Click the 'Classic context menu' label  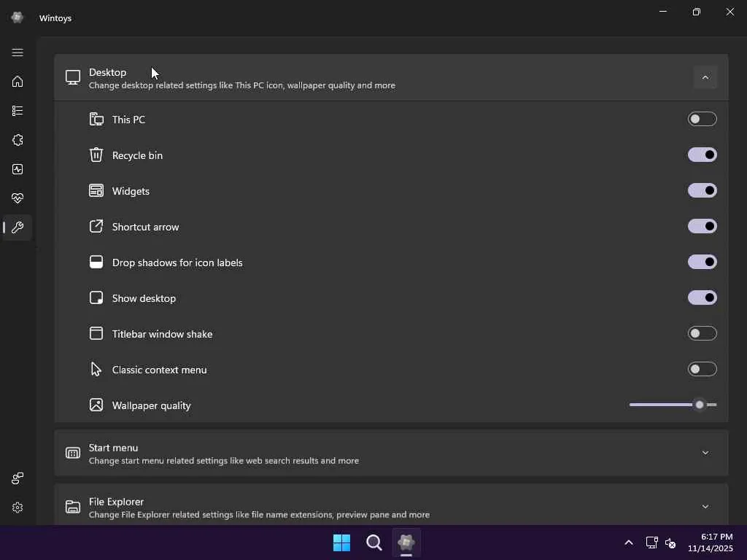[x=159, y=370]
